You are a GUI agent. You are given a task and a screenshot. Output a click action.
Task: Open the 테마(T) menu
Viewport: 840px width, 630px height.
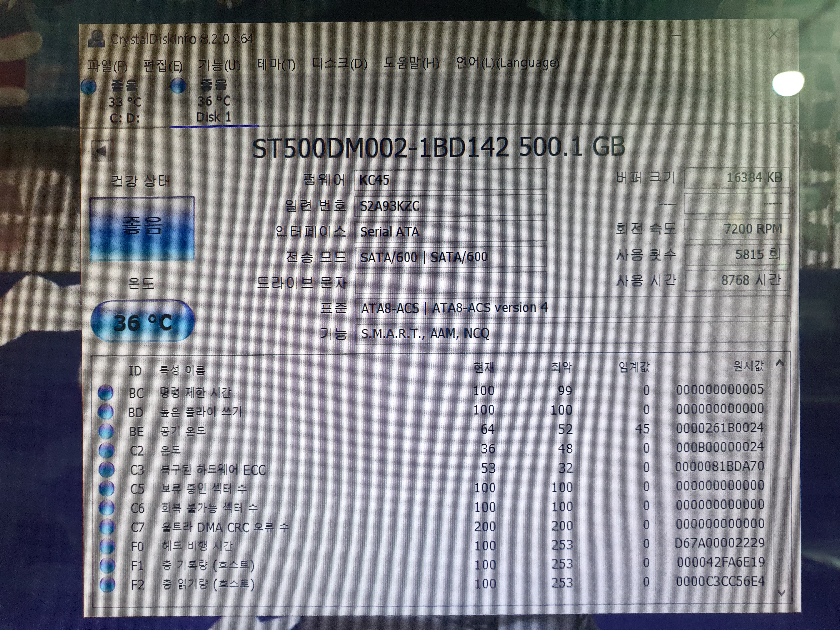[x=276, y=64]
